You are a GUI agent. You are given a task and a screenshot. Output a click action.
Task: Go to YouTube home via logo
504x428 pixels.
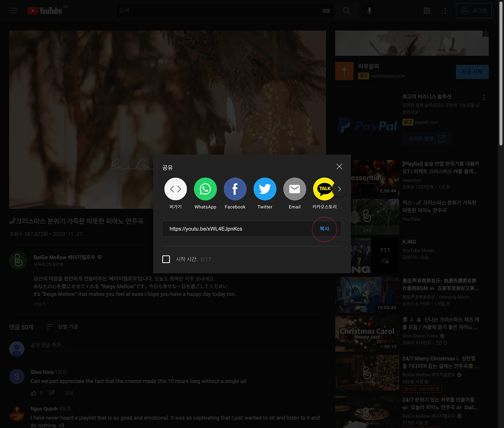tap(45, 11)
